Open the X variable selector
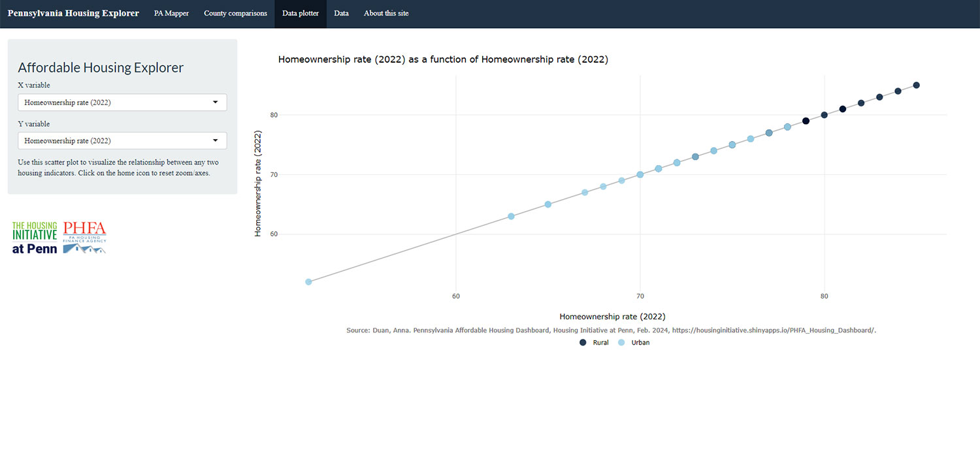This screenshot has width=980, height=457. click(122, 102)
